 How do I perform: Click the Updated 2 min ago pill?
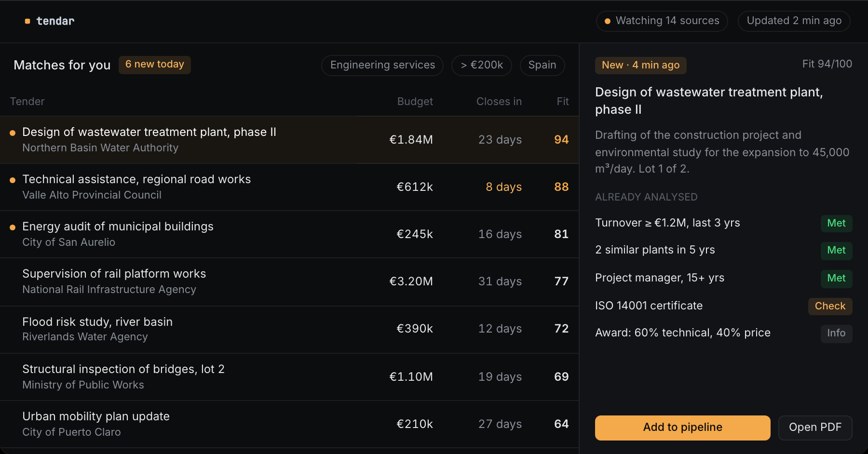[794, 21]
